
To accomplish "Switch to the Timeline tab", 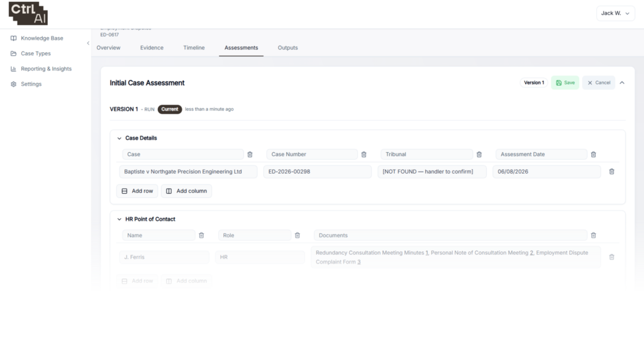I will click(x=194, y=48).
